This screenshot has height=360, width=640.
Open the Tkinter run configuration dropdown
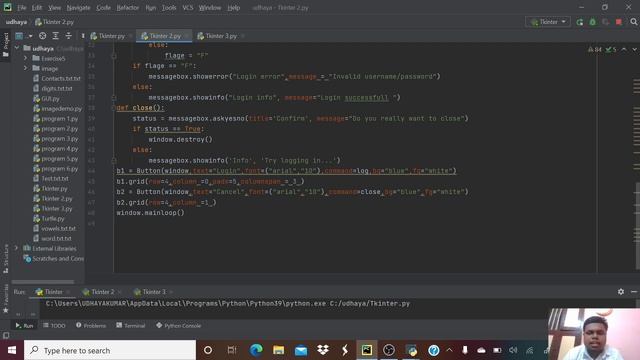tap(548, 22)
